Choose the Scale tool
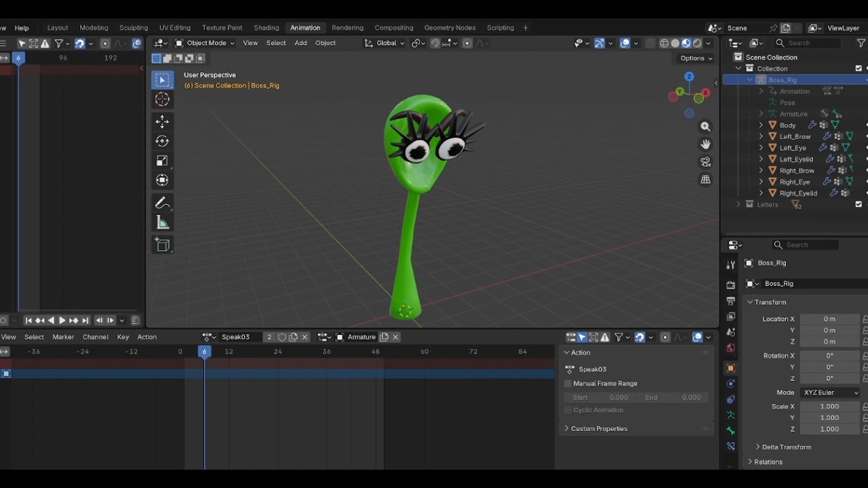The height and width of the screenshot is (488, 868). click(x=162, y=161)
